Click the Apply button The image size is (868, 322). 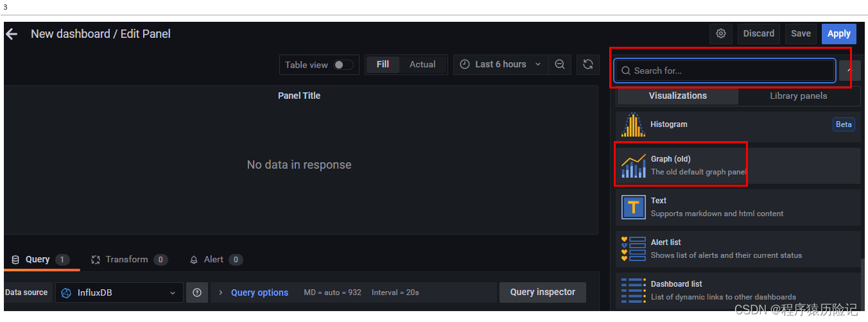point(838,33)
